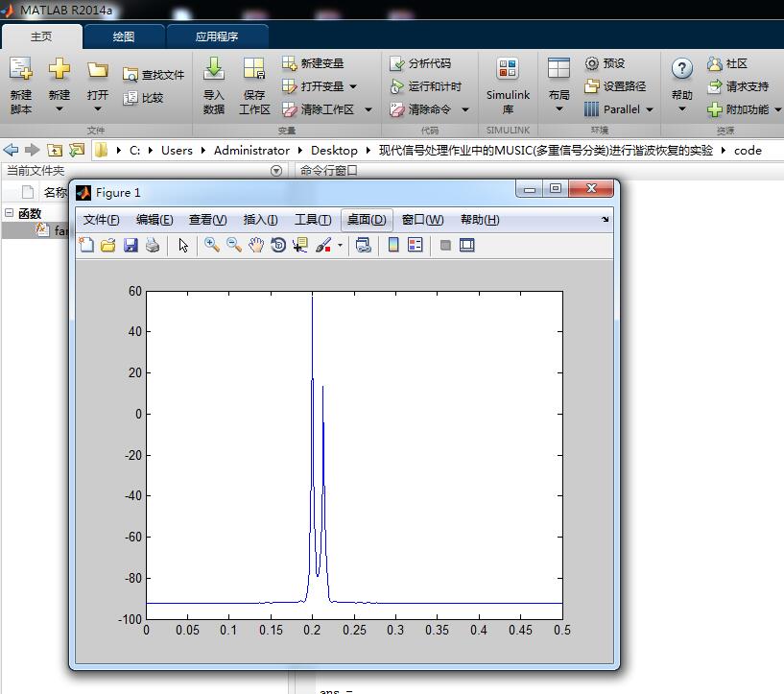Select the Brush data tool
784x694 pixels.
click(x=323, y=245)
